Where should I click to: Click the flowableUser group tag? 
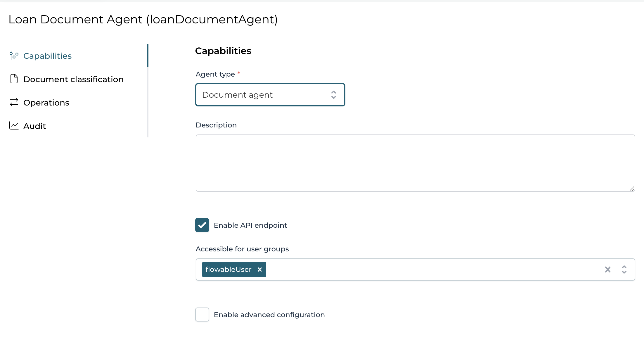coord(228,270)
